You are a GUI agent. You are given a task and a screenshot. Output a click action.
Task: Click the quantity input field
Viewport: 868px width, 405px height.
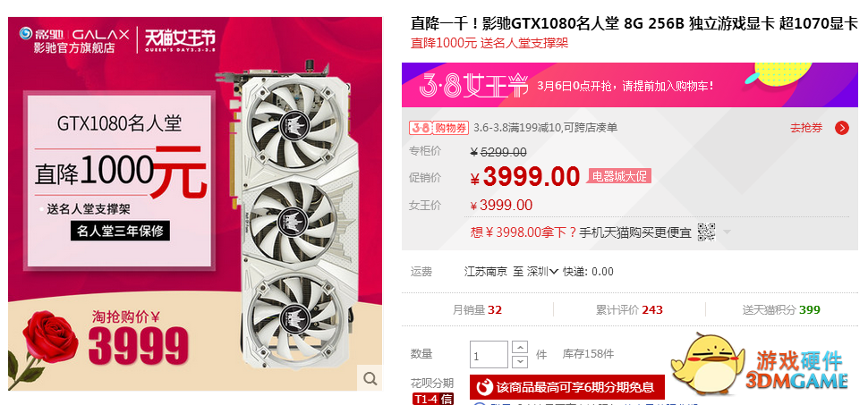489,355
